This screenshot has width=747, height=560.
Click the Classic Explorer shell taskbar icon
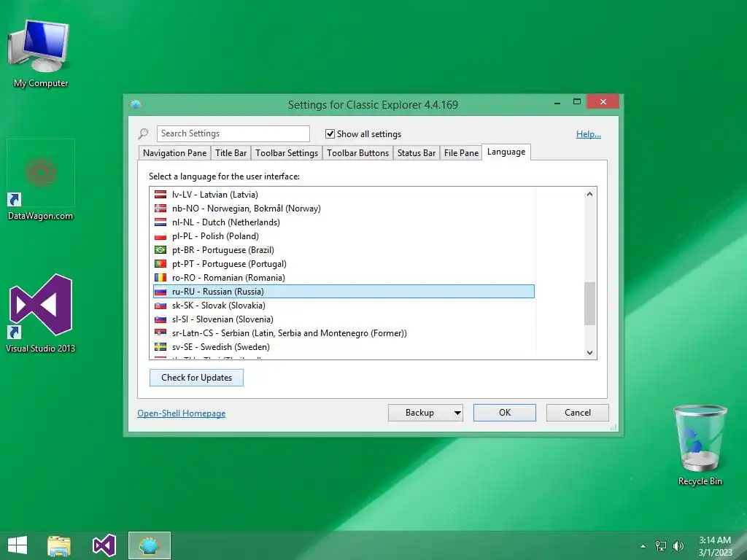click(150, 545)
